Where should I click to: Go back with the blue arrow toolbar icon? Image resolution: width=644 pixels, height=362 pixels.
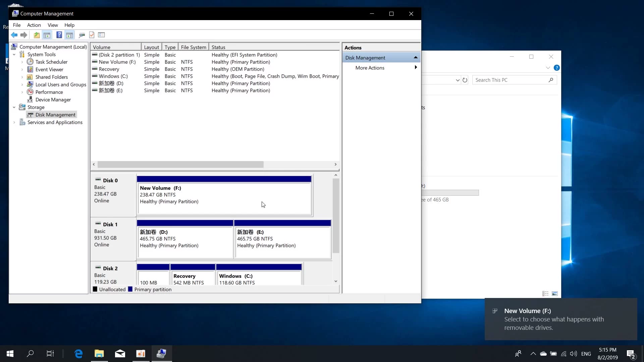coord(14,35)
